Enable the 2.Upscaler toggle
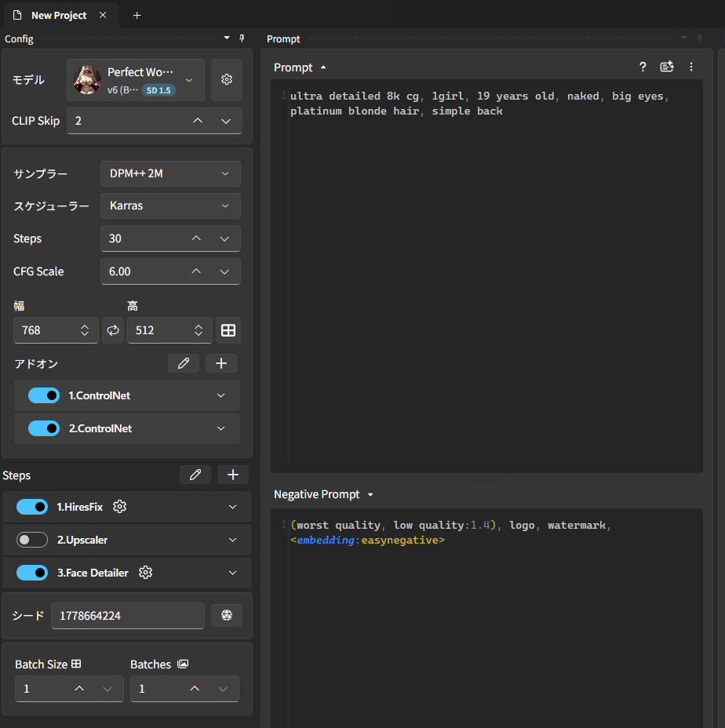This screenshot has height=728, width=725. tap(33, 540)
